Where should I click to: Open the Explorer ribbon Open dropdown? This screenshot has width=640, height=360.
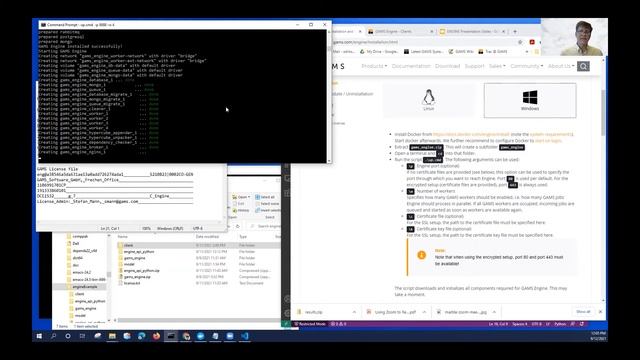coord(241,197)
